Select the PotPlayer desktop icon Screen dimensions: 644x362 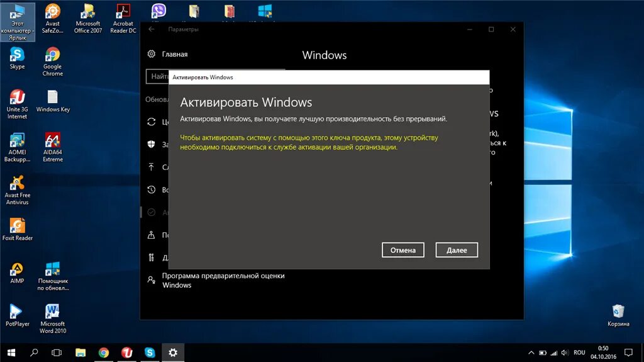point(17,315)
